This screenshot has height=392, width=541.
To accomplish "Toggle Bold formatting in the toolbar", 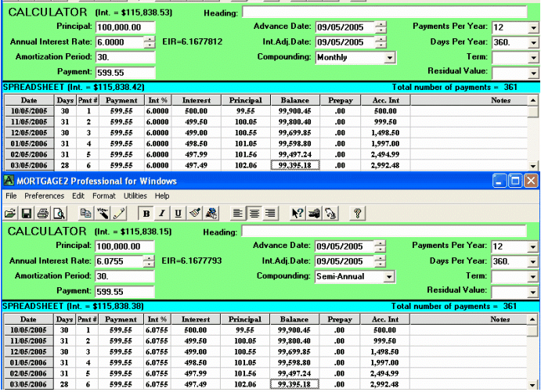I will tap(146, 213).
